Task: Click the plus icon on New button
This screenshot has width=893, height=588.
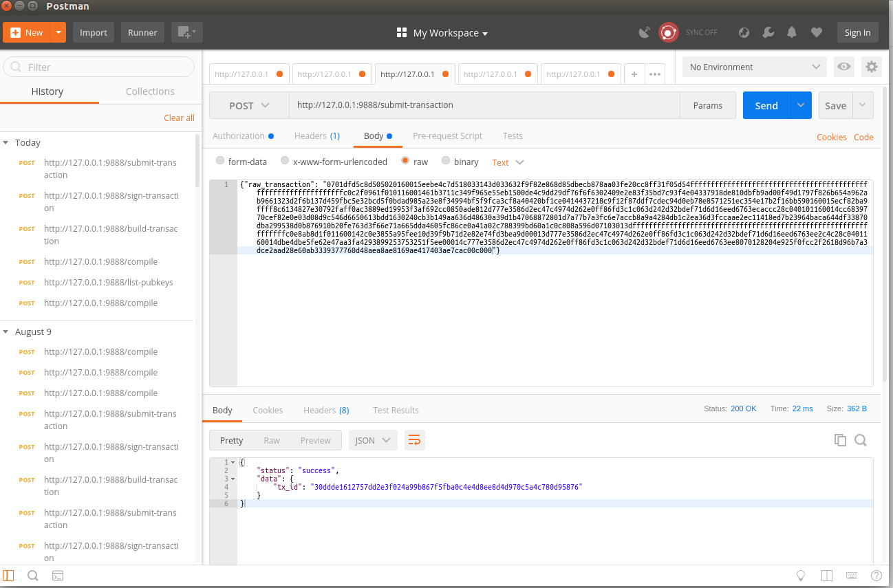Action: 15,32
